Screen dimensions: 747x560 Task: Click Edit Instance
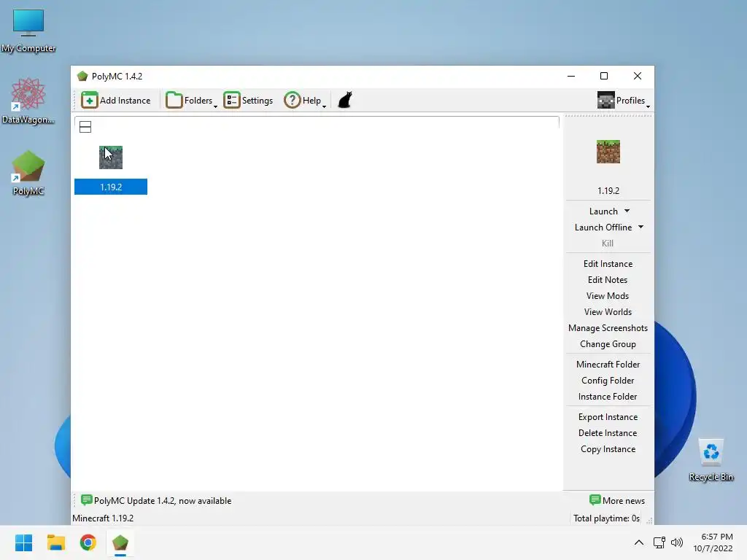[x=608, y=264]
